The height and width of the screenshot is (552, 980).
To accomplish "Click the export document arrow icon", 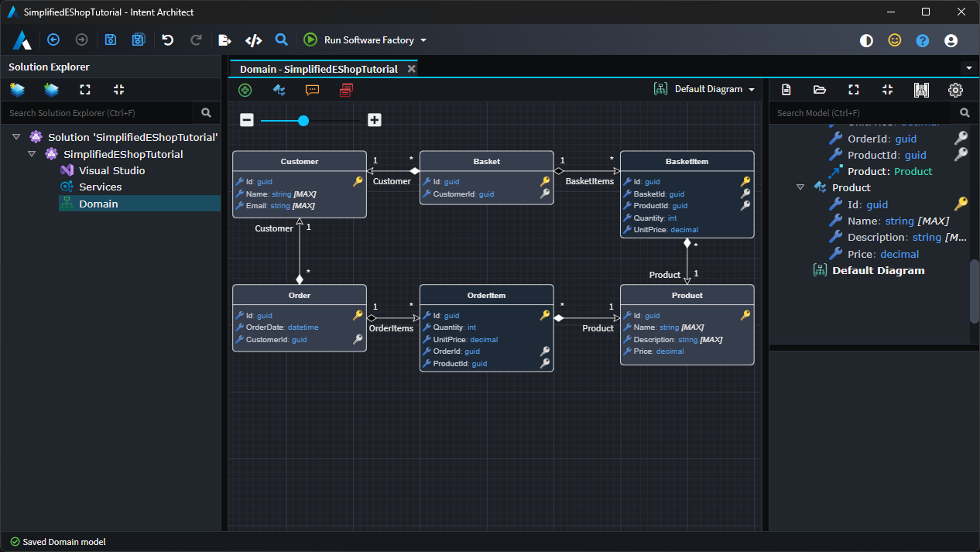I will click(x=224, y=40).
